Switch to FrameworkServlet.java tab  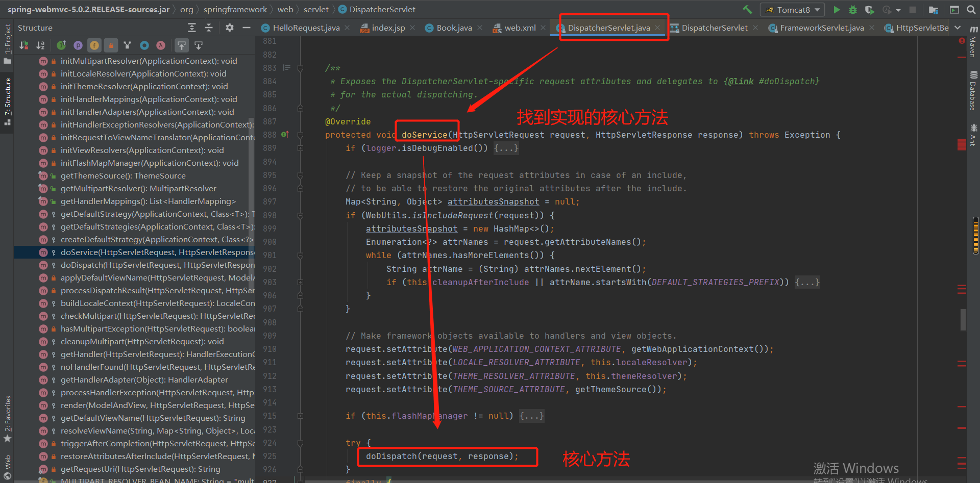tap(822, 28)
